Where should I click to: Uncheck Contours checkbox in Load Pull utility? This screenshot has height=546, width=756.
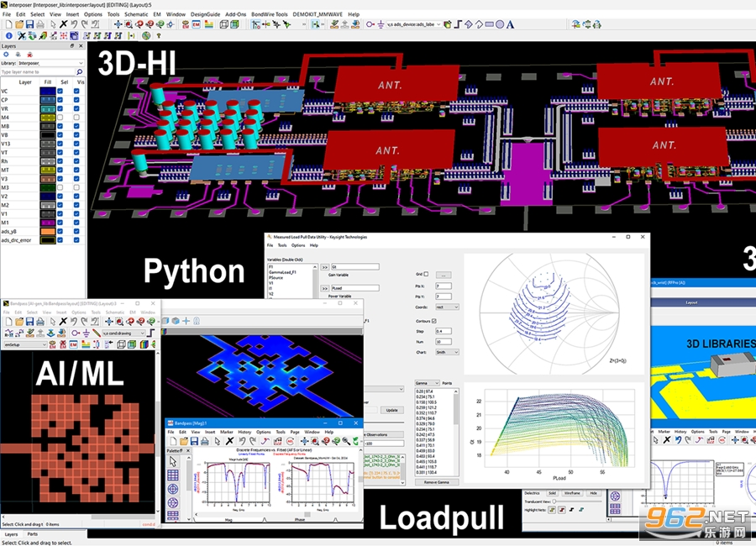coord(434,321)
